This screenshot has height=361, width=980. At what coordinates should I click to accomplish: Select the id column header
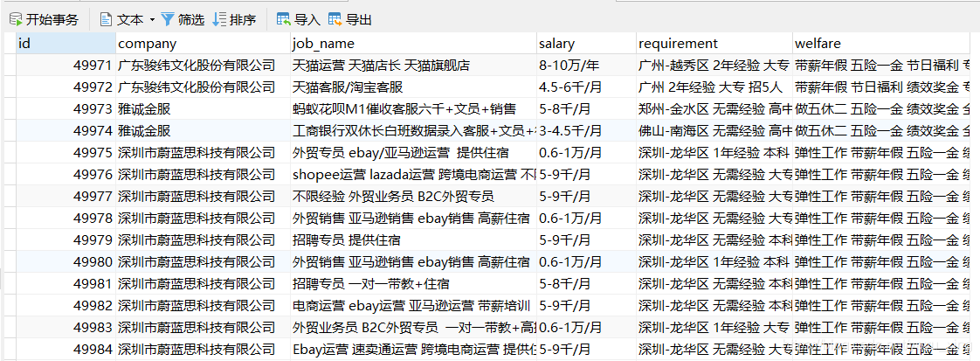pyautogui.click(x=66, y=44)
